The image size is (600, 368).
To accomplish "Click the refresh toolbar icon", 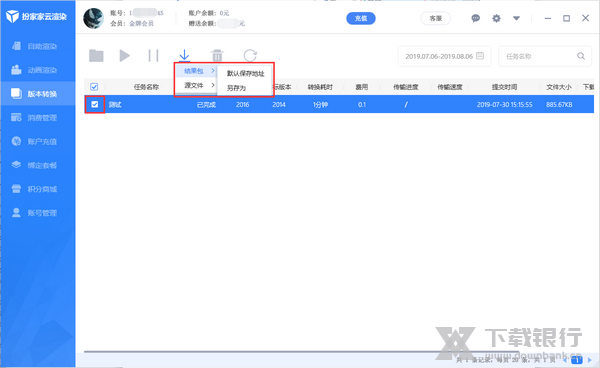I will 250,56.
